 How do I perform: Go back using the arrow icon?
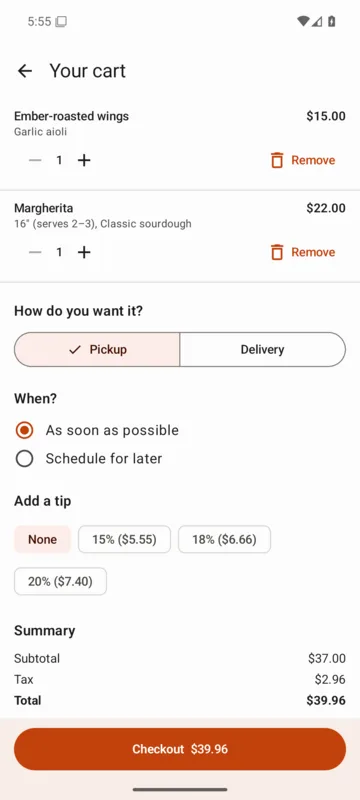point(24,71)
